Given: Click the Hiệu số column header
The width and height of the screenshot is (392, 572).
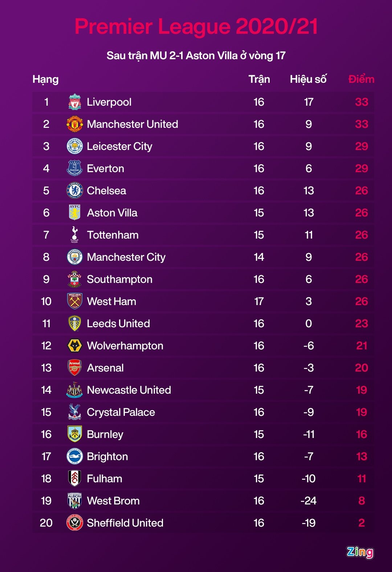Looking at the screenshot, I should [308, 79].
